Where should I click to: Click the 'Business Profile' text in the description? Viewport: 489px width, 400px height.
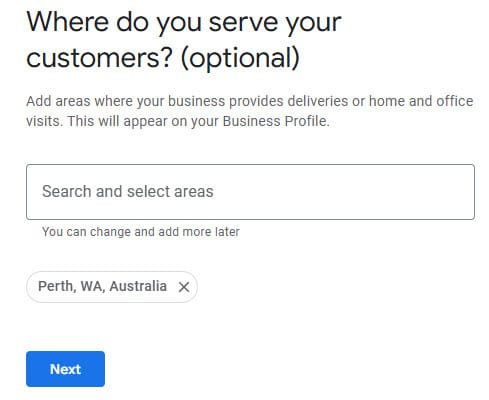[274, 121]
